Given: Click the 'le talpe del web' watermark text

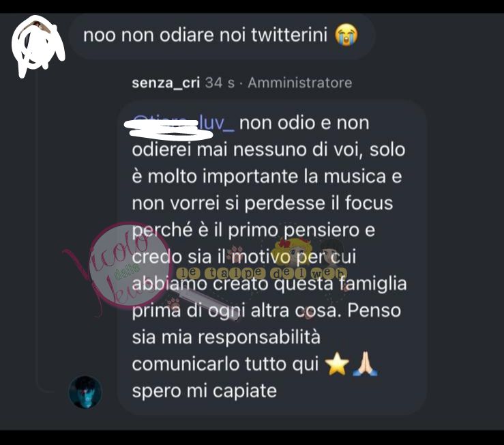Looking at the screenshot, I should [x=261, y=273].
